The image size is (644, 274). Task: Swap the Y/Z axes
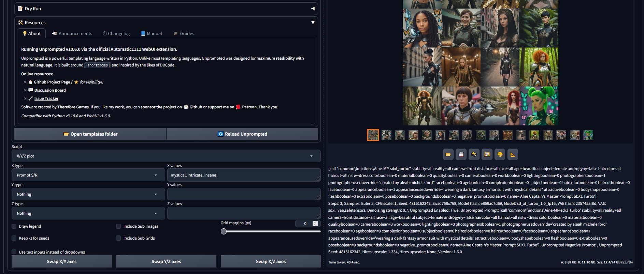click(x=166, y=261)
